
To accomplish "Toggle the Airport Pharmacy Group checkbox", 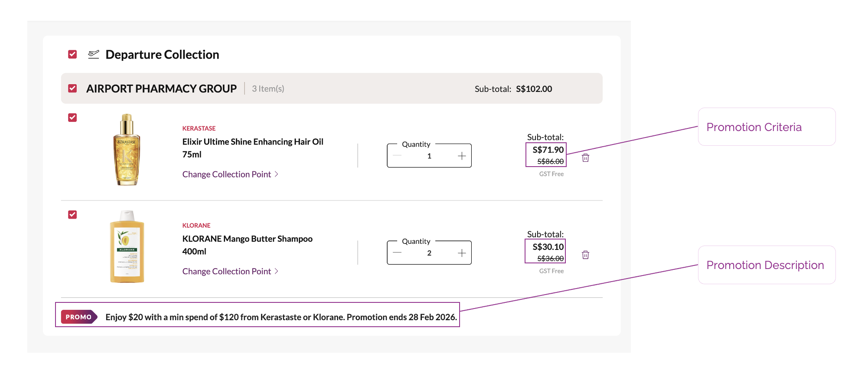I will [72, 89].
